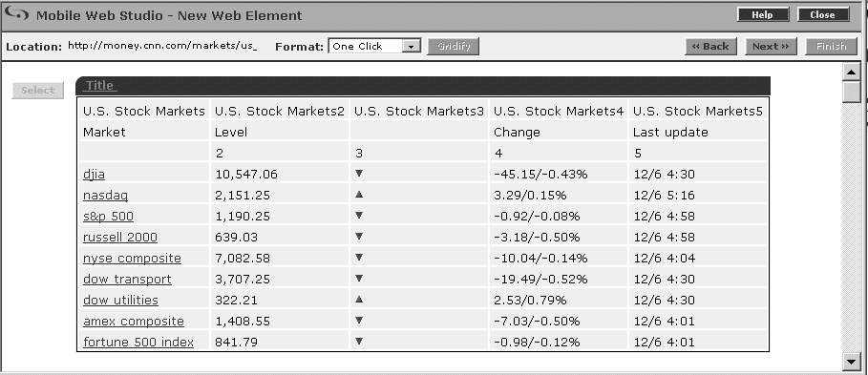The image size is (868, 375).
Task: Click the Finish button
Action: (831, 47)
